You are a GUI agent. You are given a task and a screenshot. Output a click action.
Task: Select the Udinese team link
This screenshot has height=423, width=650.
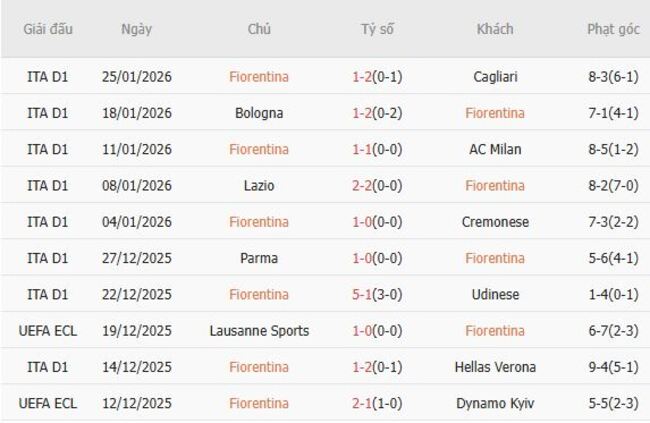(x=494, y=294)
